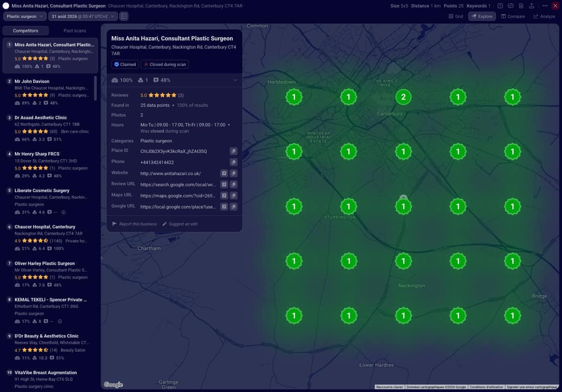The width and height of the screenshot is (562, 392).
Task: Copy the Maps URL
Action: [233, 195]
